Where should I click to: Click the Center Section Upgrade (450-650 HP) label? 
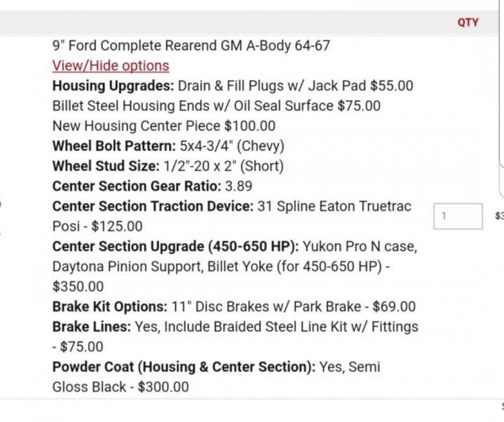tap(175, 247)
